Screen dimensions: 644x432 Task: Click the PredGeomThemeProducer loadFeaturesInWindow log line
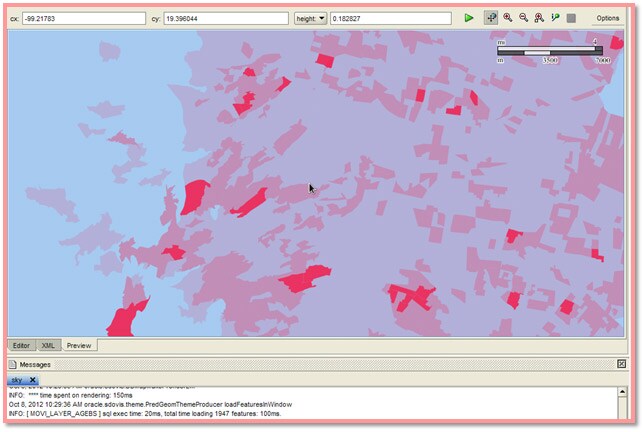click(x=150, y=404)
